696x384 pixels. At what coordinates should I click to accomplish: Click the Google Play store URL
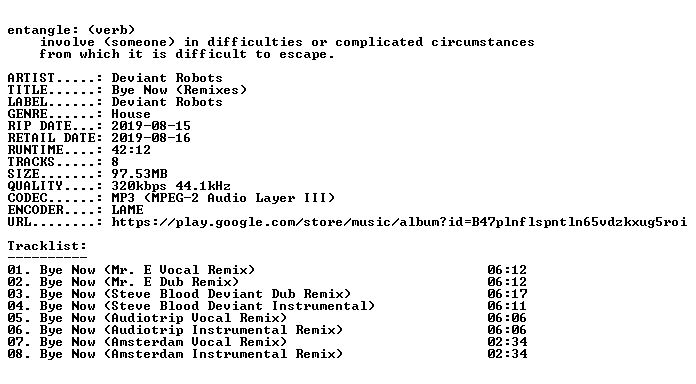coord(399,222)
